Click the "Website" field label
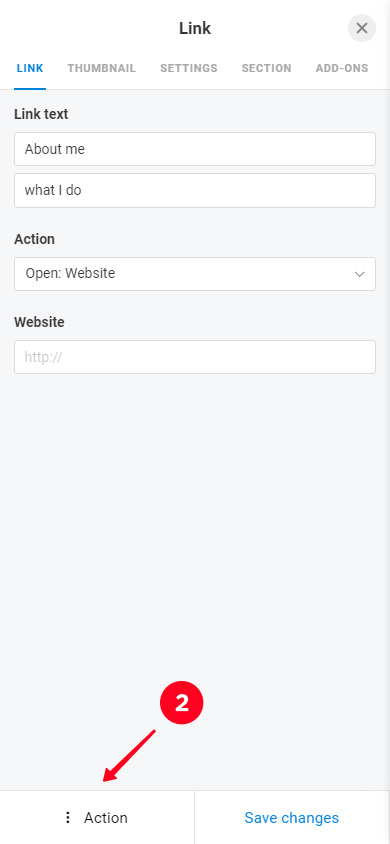 tap(39, 322)
